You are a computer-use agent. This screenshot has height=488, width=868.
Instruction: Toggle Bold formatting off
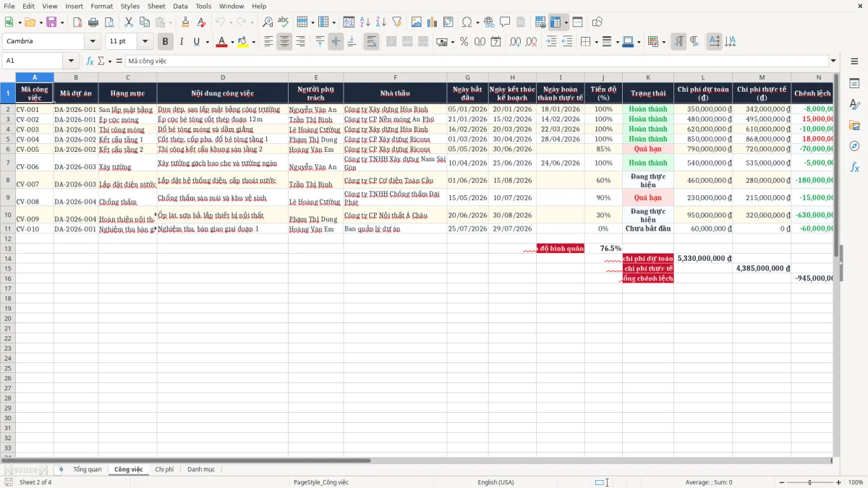(165, 42)
